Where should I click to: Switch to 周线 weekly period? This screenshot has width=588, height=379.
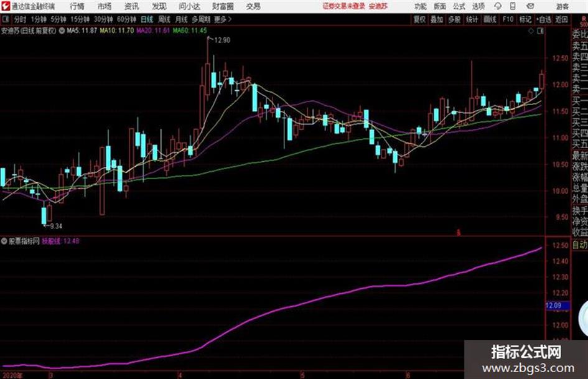164,19
